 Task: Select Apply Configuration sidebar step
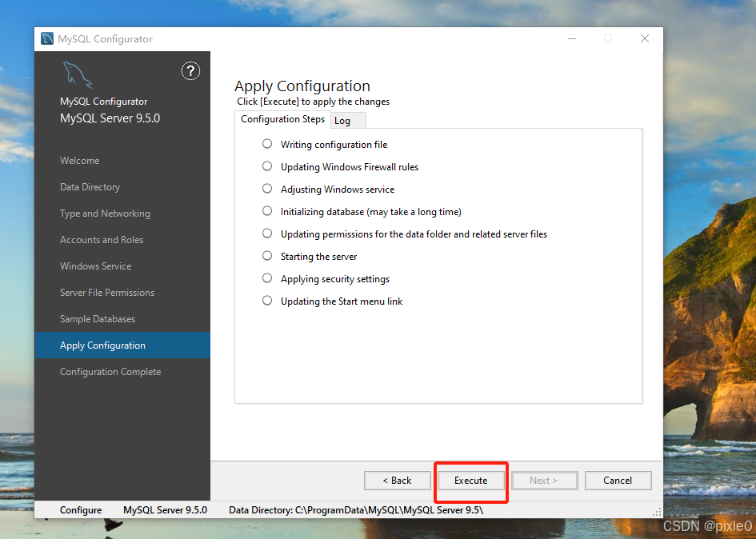point(122,345)
